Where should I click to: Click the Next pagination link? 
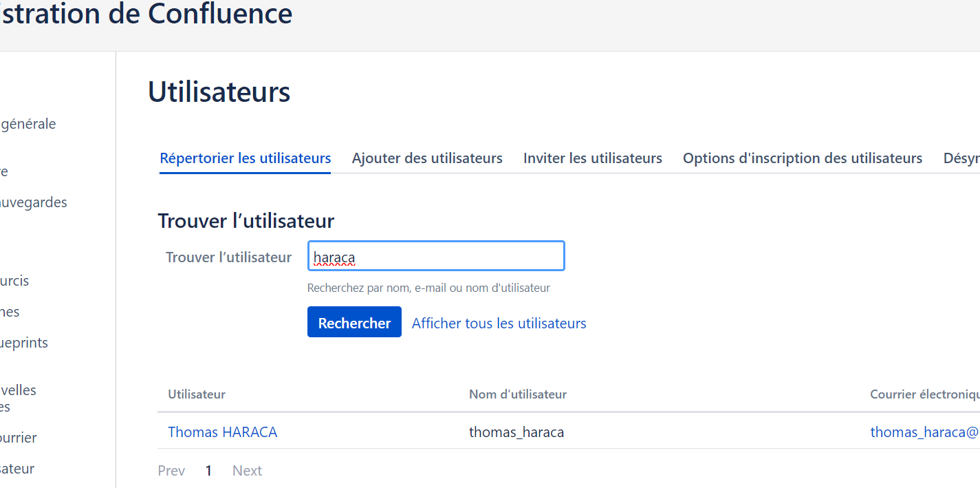[248, 471]
